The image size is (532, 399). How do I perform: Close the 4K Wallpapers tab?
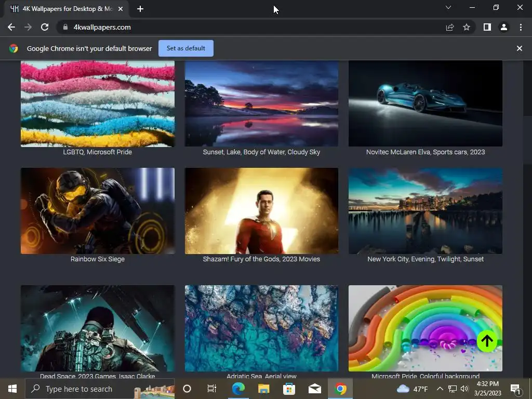tap(121, 9)
